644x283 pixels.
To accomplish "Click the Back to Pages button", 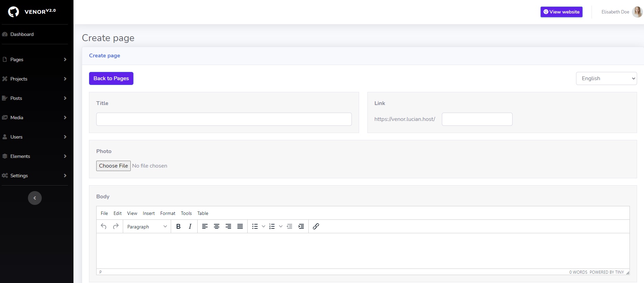I will (111, 78).
